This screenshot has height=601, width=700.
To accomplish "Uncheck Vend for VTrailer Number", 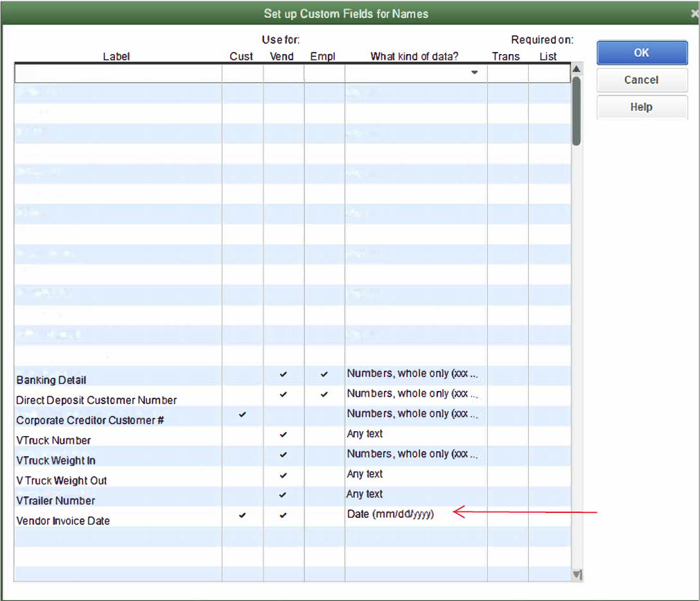I will 282,494.
